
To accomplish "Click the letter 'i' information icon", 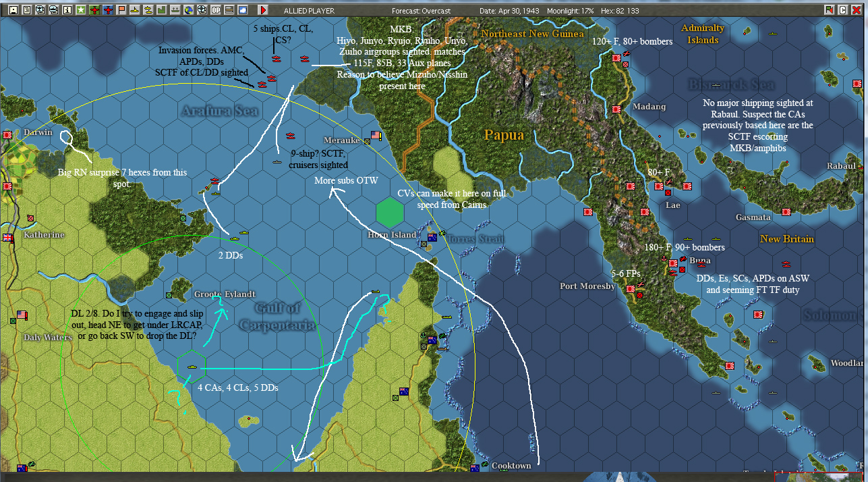I will pos(67,10).
